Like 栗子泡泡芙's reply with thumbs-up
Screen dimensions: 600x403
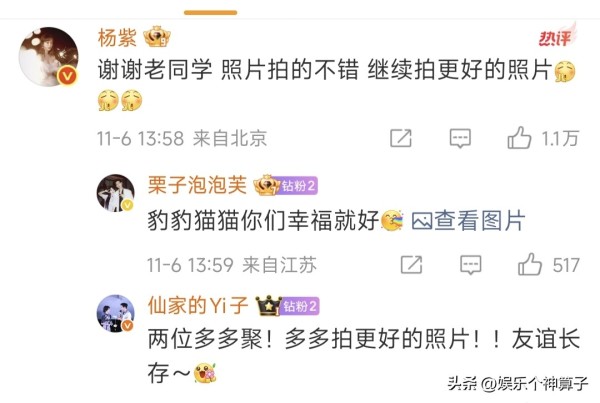pyautogui.click(x=530, y=264)
